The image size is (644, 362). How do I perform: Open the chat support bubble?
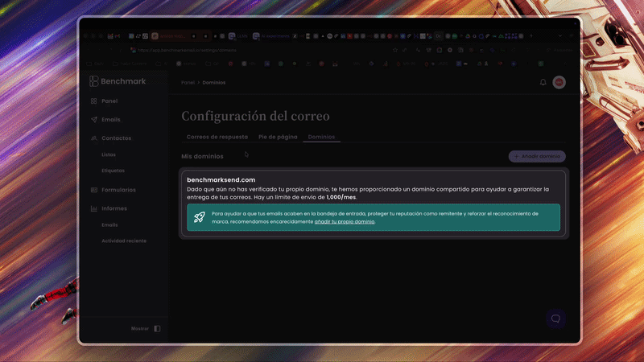coord(555,319)
